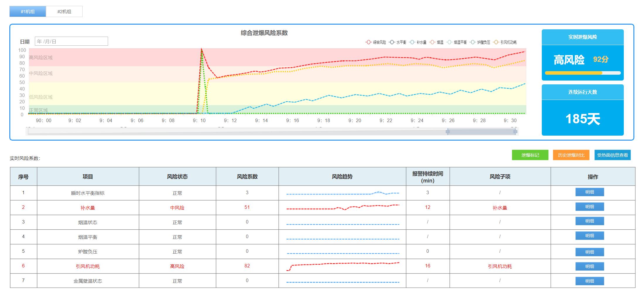This screenshot has width=644, height=297.
Task: Open 历史泄爆对比 orange button
Action: click(571, 155)
